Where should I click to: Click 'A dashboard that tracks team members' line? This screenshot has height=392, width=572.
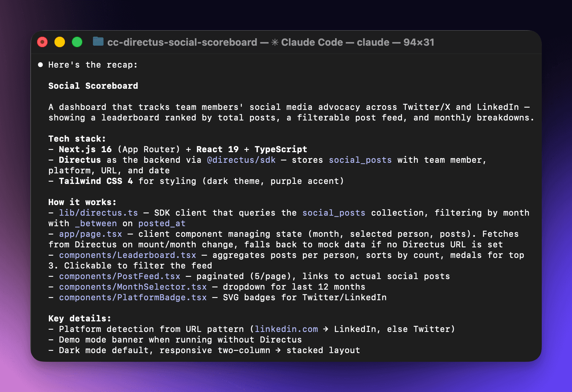(x=289, y=107)
